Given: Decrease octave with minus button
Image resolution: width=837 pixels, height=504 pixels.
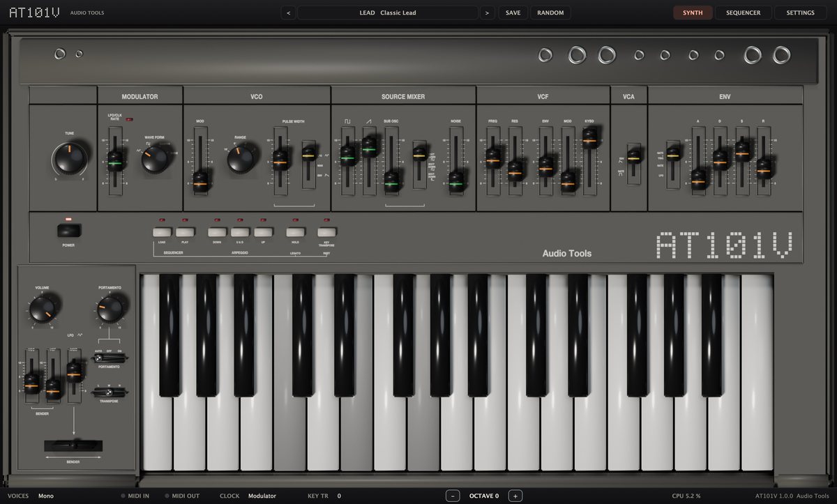Looking at the screenshot, I should tap(453, 496).
